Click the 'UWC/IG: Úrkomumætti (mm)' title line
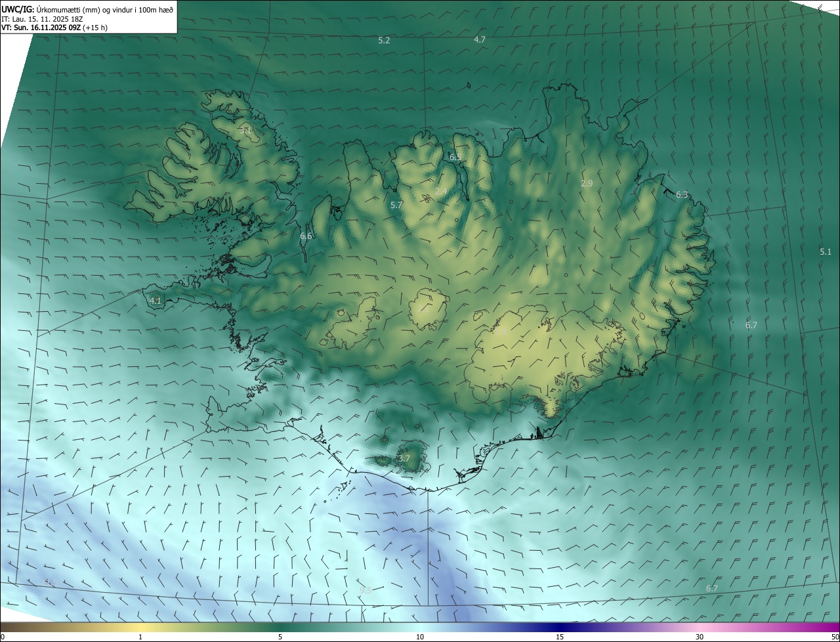 (87, 9)
